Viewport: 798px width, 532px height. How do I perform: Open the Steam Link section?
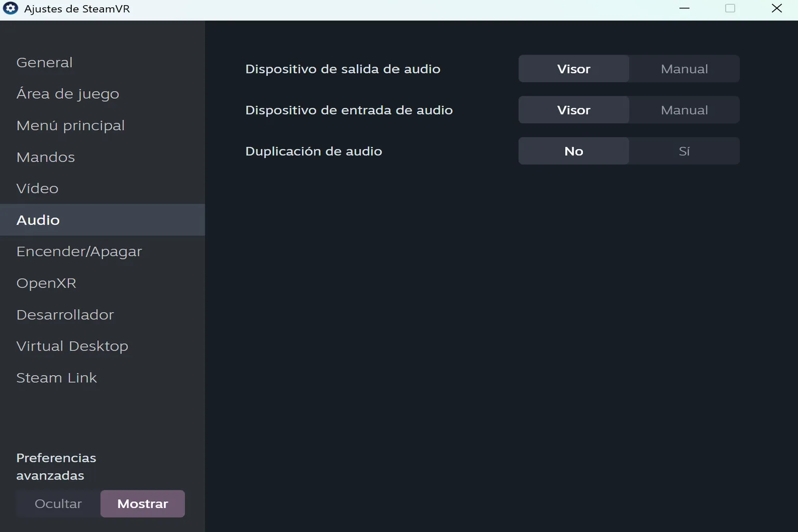(102, 378)
